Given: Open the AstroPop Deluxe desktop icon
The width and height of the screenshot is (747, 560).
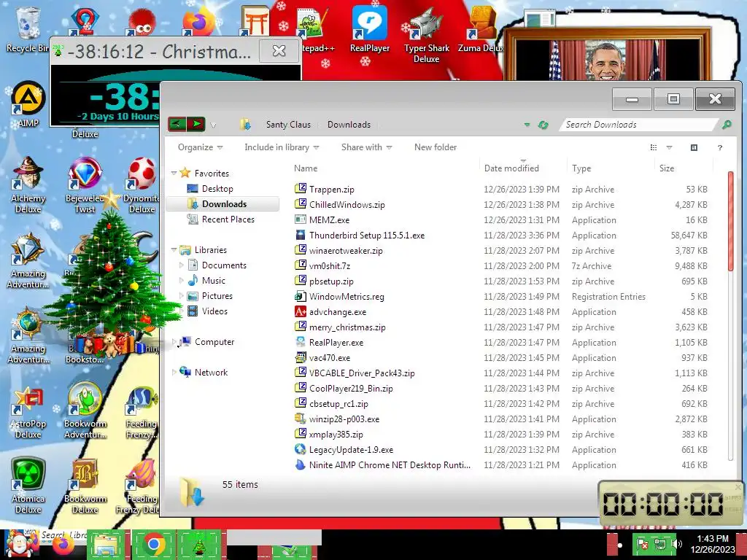Looking at the screenshot, I should (28, 411).
